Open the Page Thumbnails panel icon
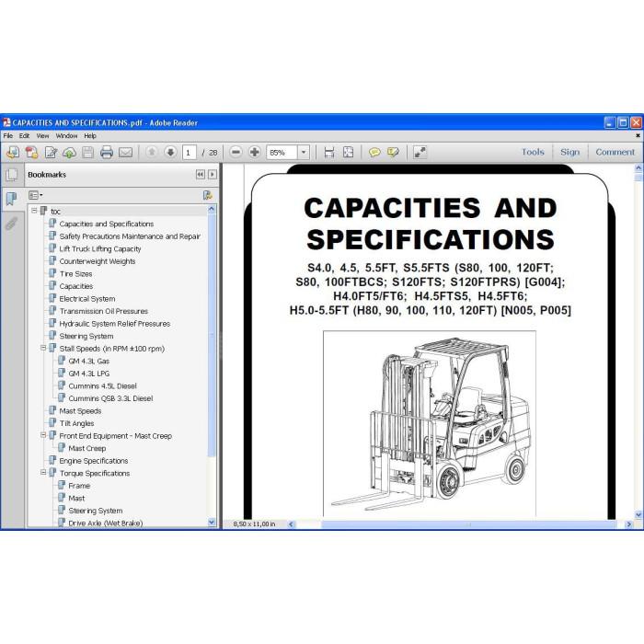This screenshot has height=644, width=644. [x=12, y=176]
